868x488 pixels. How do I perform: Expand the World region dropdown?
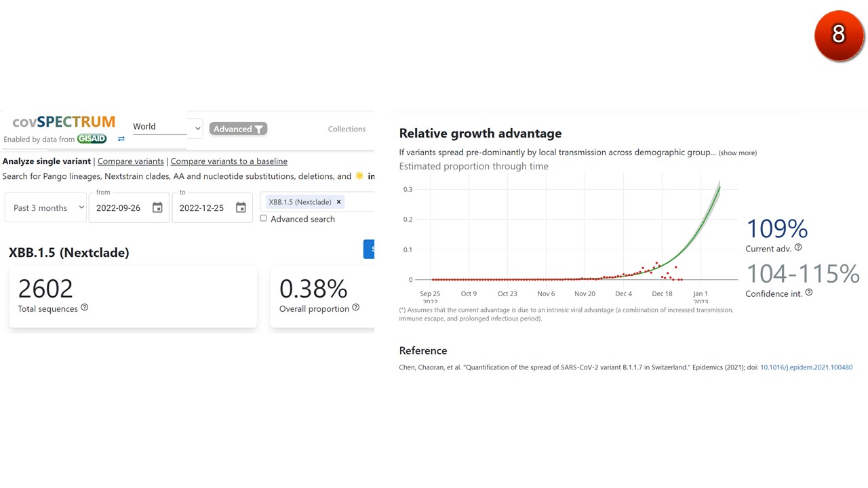167,127
